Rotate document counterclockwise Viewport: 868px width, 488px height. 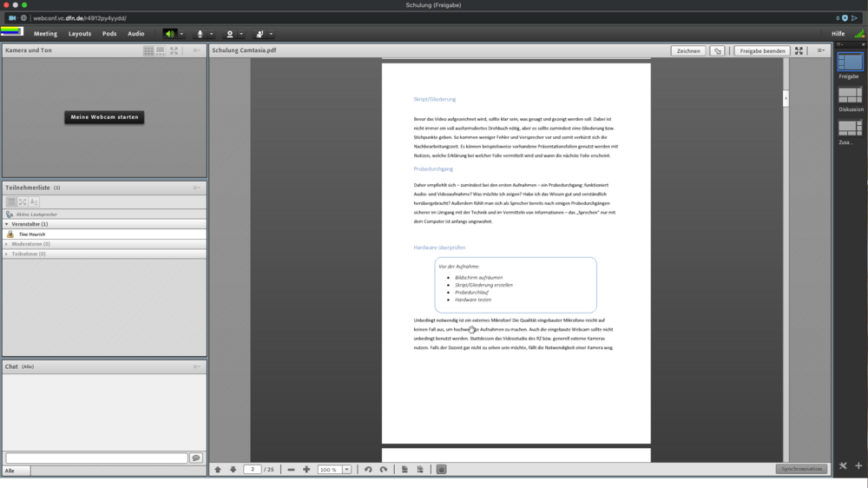(368, 469)
